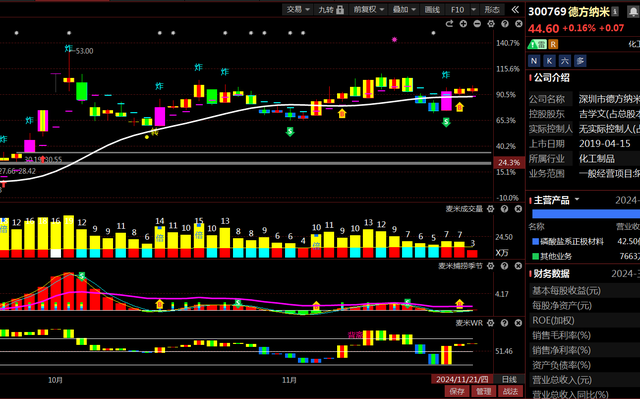The height and width of the screenshot is (399, 640).
Task: Click the 战法 button
Action: [510, 391]
